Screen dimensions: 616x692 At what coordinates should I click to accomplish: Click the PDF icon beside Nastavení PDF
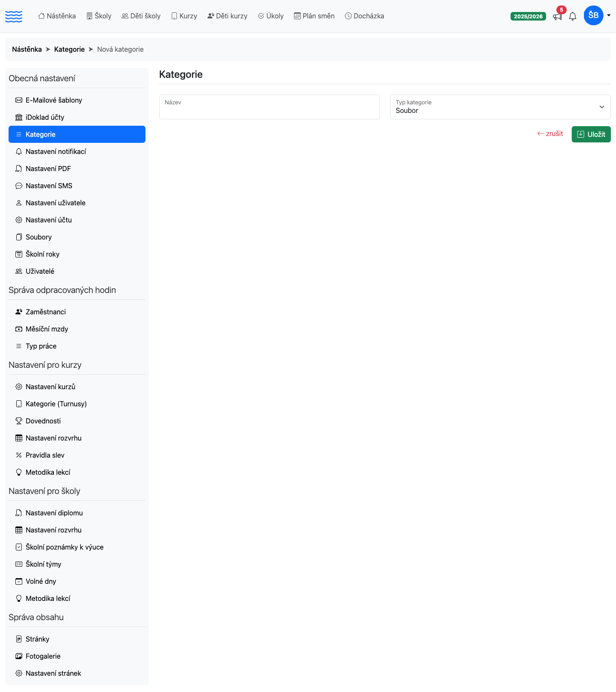(19, 169)
